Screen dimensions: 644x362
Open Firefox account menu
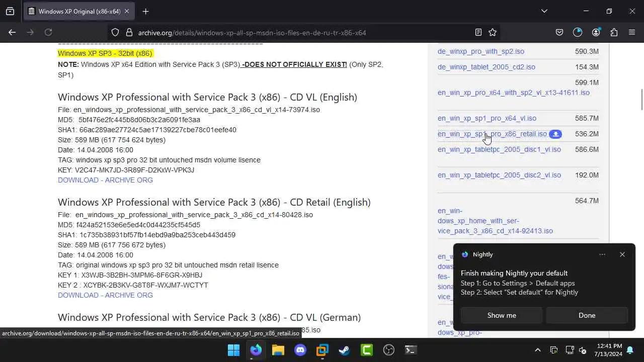pyautogui.click(x=596, y=32)
